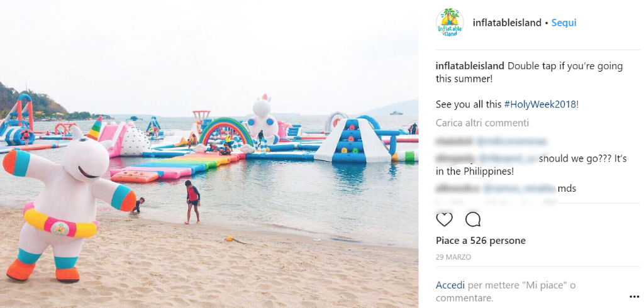This screenshot has width=644, height=308.
Task: Click the blurred mention in first comment
Action: click(x=512, y=142)
